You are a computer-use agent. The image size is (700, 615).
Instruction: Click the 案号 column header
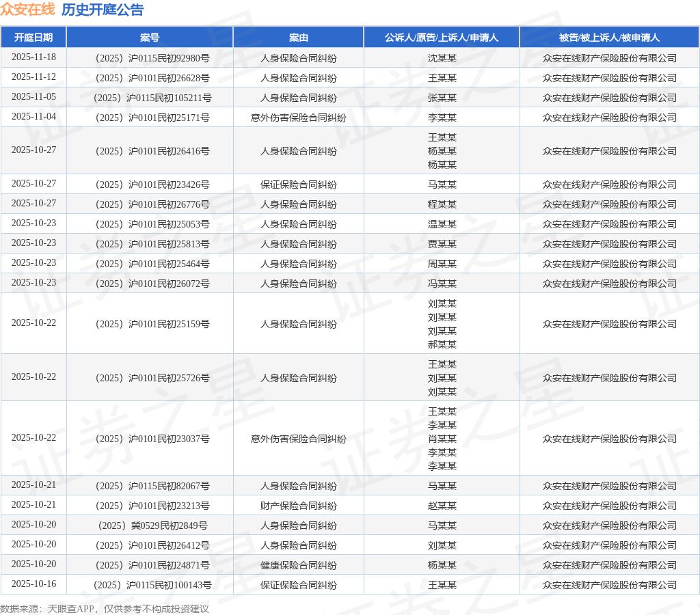pos(150,38)
